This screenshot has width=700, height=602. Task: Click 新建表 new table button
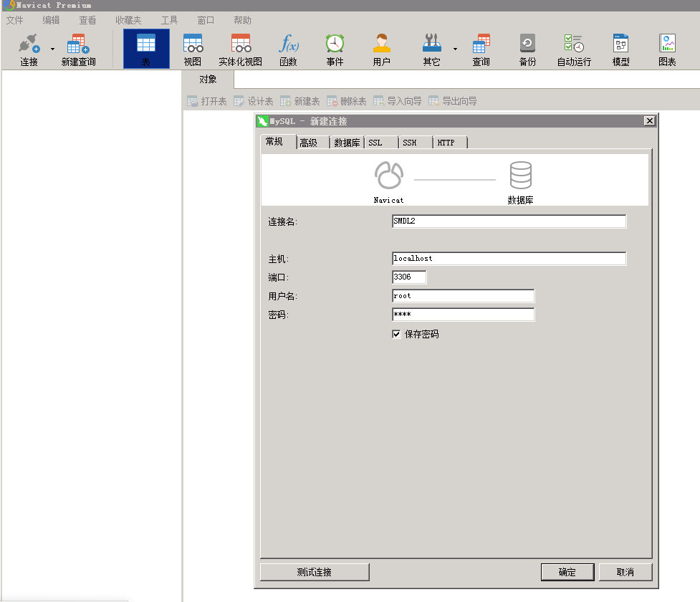click(300, 101)
